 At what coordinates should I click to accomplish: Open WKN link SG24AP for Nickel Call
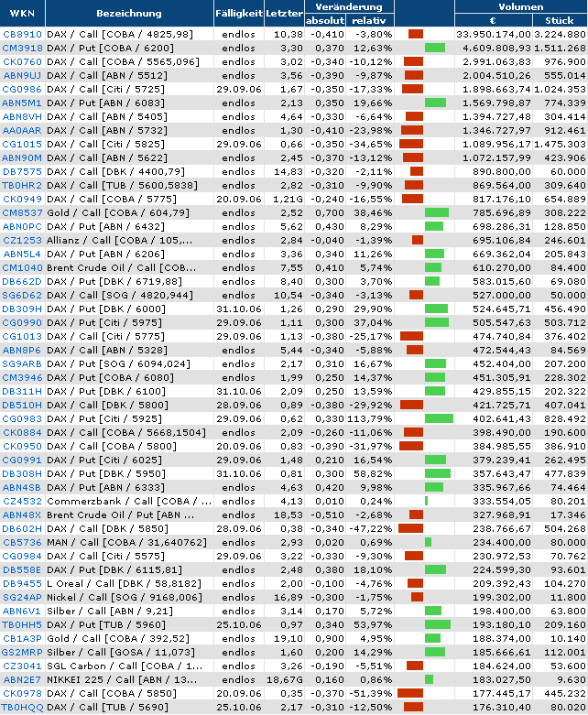22,597
